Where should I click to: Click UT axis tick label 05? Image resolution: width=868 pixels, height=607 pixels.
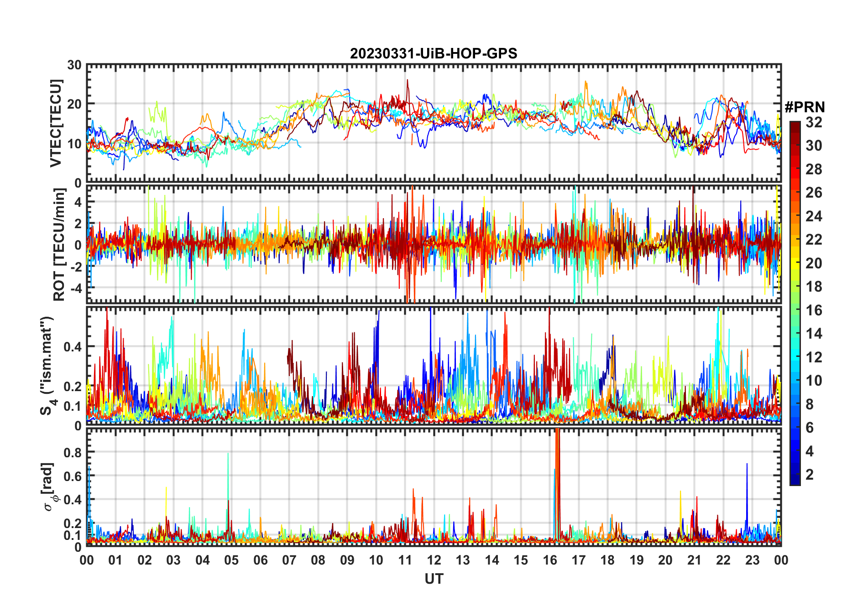[x=231, y=560]
